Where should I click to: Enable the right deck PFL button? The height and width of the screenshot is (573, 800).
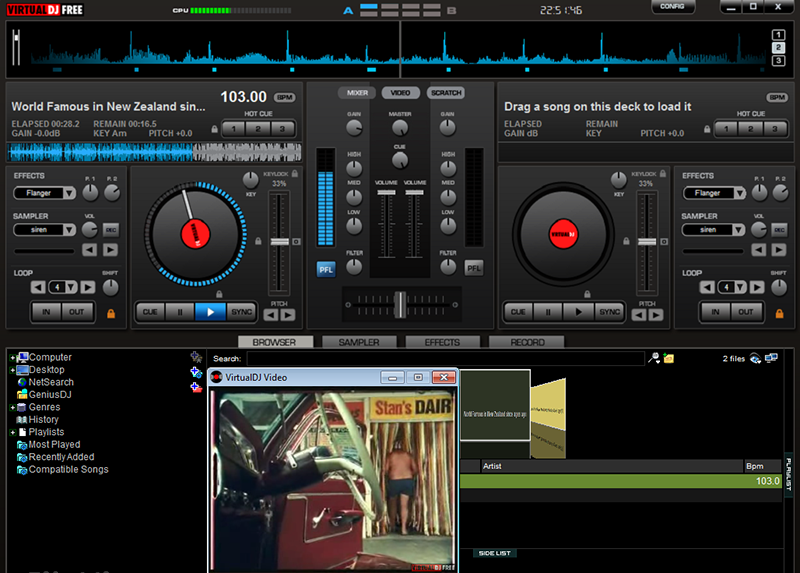(x=473, y=268)
